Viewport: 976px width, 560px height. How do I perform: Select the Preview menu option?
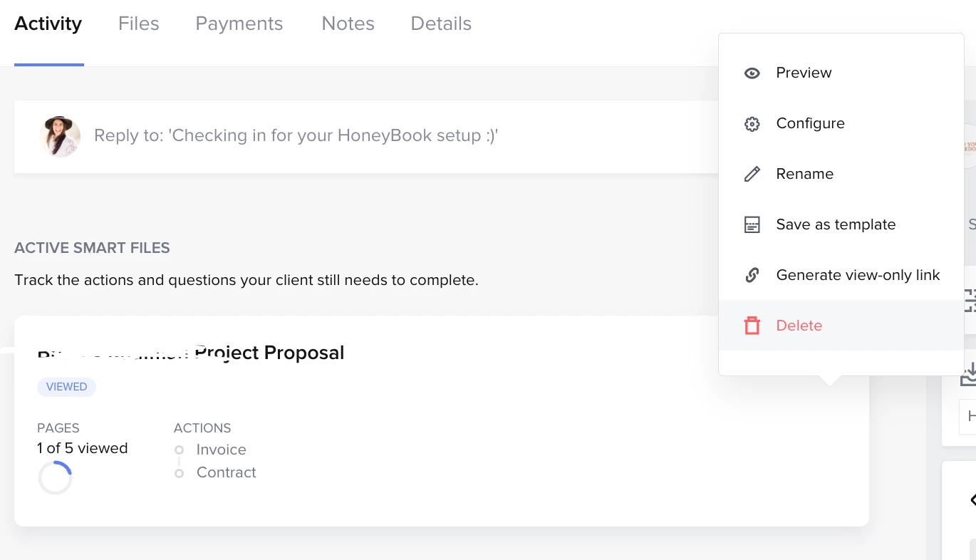point(804,73)
